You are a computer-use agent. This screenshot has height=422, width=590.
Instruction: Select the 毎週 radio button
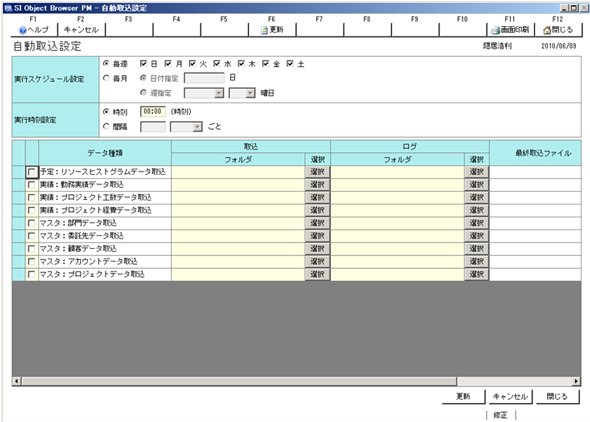[106, 64]
